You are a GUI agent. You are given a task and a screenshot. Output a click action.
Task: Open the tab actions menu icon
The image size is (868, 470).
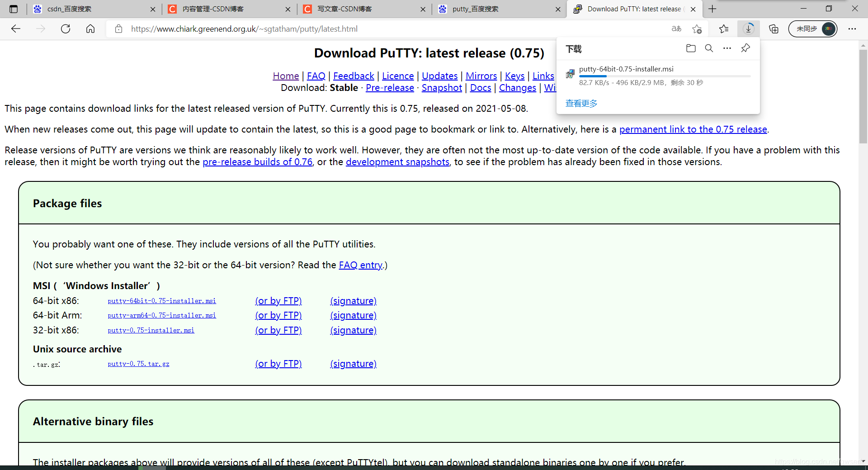point(14,9)
